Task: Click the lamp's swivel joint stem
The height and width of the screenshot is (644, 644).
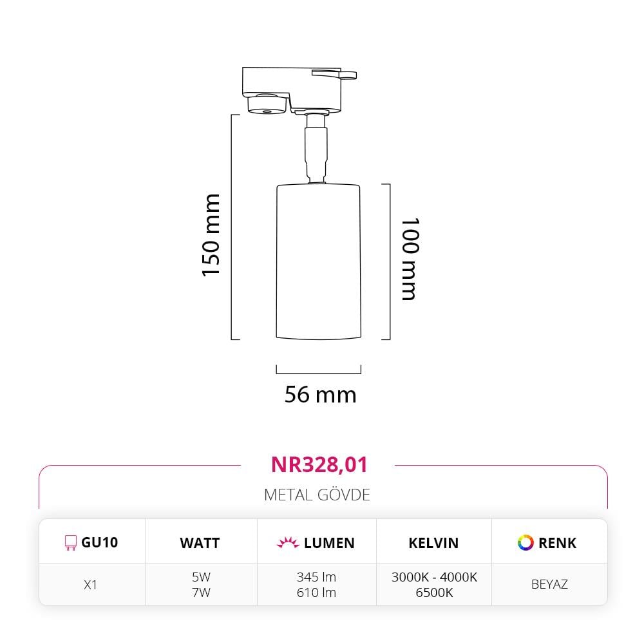Action: (x=316, y=149)
